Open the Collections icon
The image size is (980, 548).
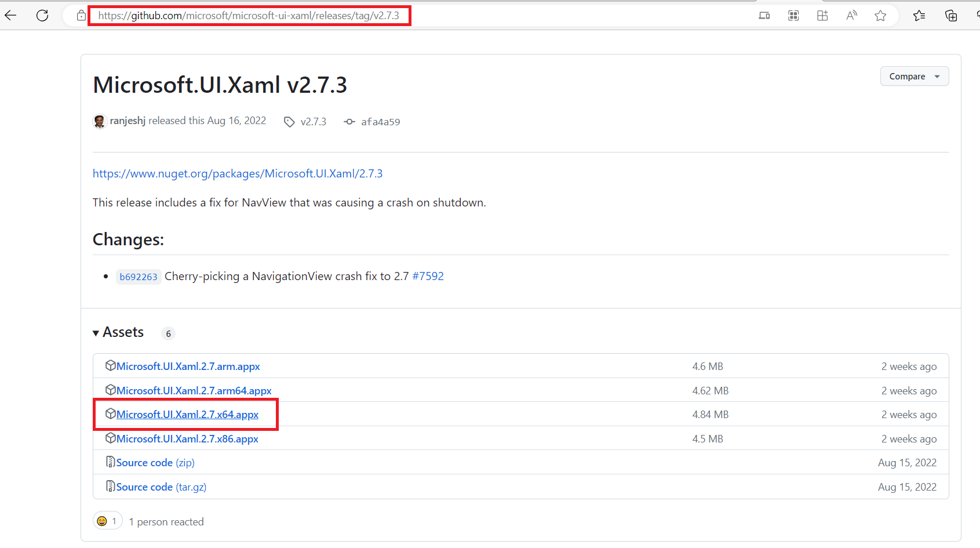(x=951, y=16)
